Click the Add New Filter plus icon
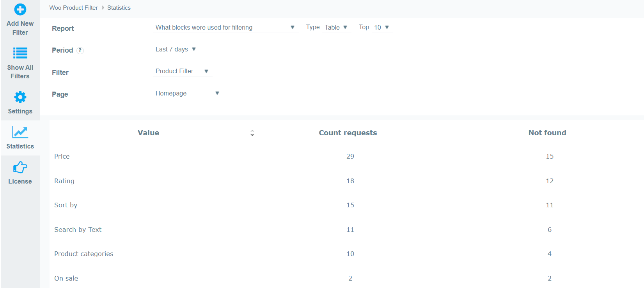This screenshot has height=288, width=644. [x=20, y=9]
